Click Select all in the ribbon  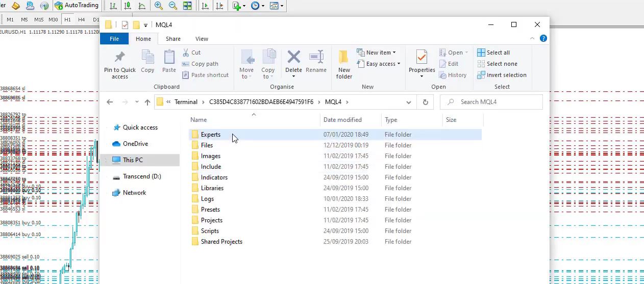(x=493, y=53)
